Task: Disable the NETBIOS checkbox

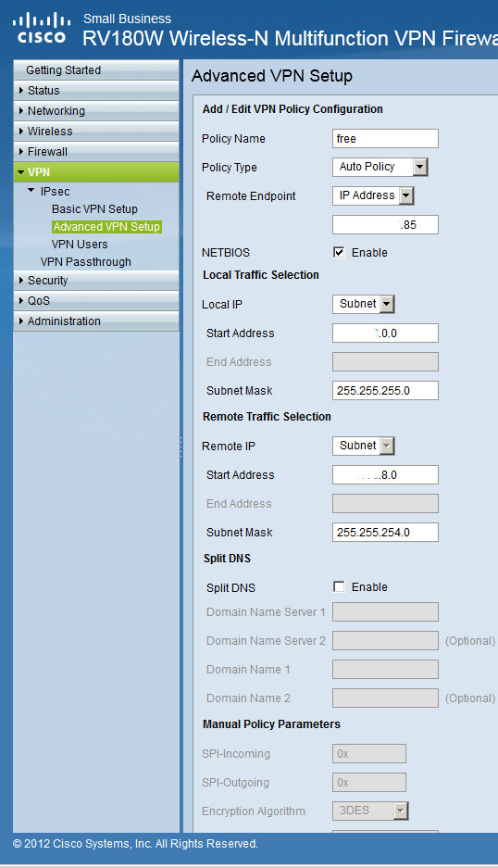Action: pos(339,252)
